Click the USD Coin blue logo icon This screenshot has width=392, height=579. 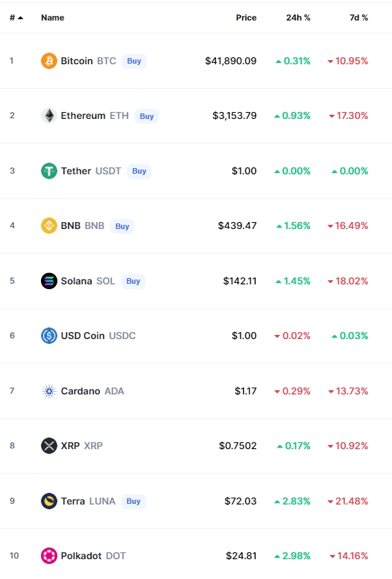(49, 336)
